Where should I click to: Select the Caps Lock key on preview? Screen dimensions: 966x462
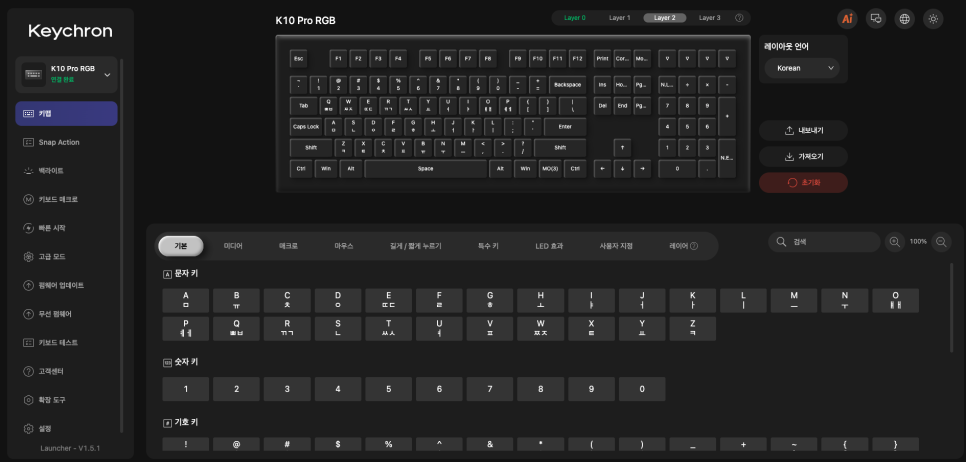[x=306, y=126]
